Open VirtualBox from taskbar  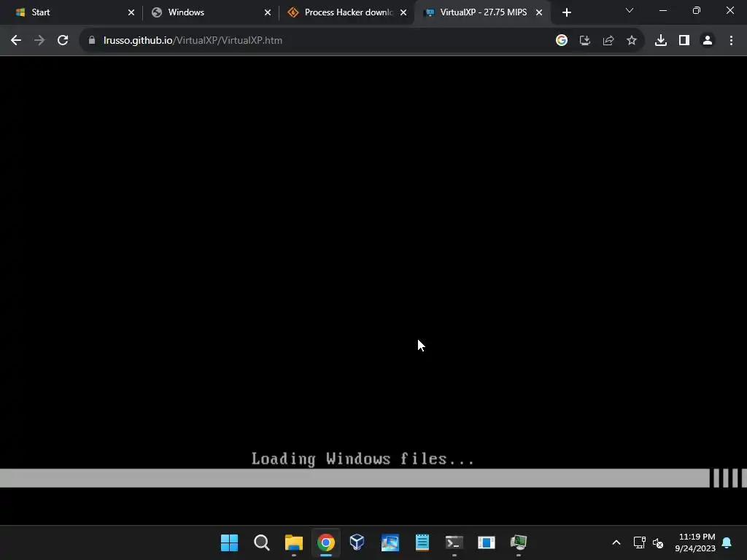(x=357, y=542)
